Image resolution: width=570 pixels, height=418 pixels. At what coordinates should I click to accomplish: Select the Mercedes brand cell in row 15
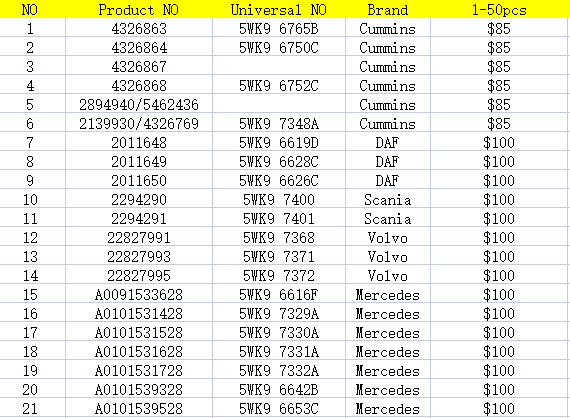[388, 294]
